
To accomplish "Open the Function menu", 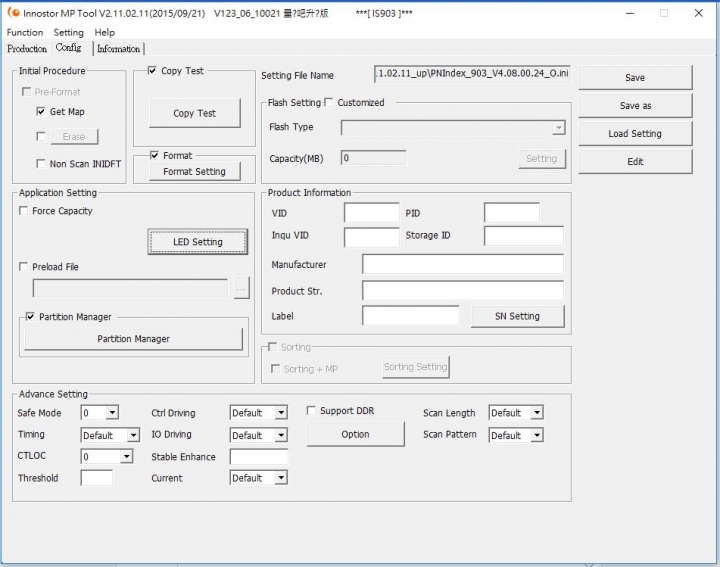I will pos(25,33).
